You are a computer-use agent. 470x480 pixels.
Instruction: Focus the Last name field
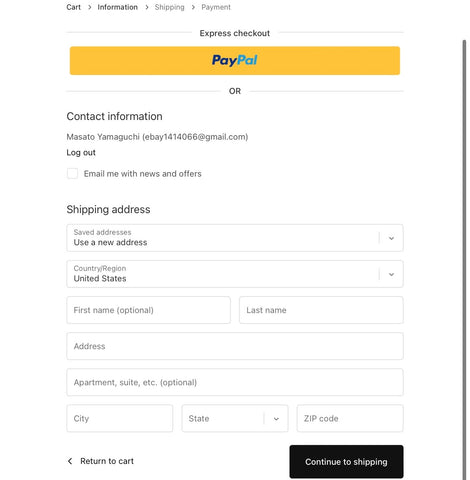click(321, 310)
